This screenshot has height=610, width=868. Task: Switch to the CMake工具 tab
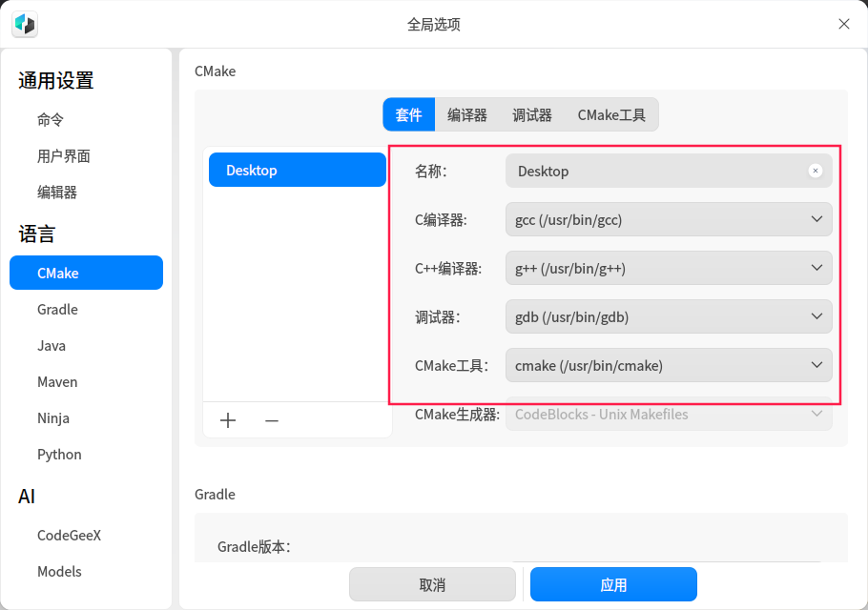click(611, 114)
